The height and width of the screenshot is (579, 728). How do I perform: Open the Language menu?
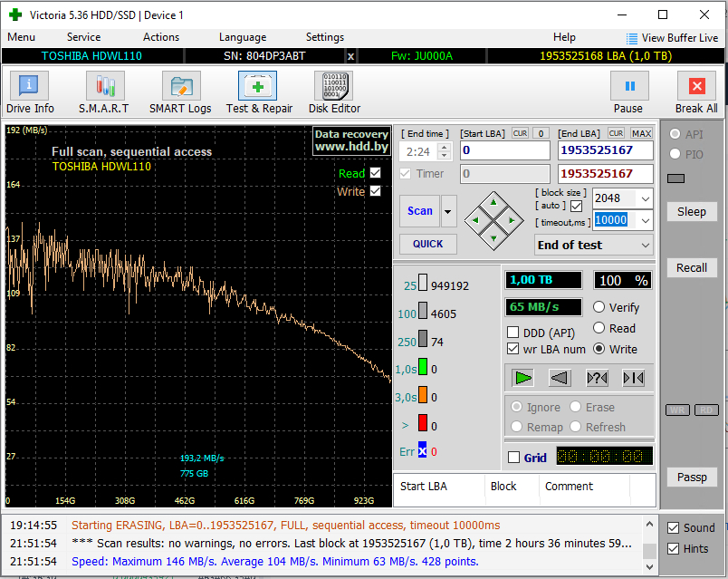click(x=242, y=37)
